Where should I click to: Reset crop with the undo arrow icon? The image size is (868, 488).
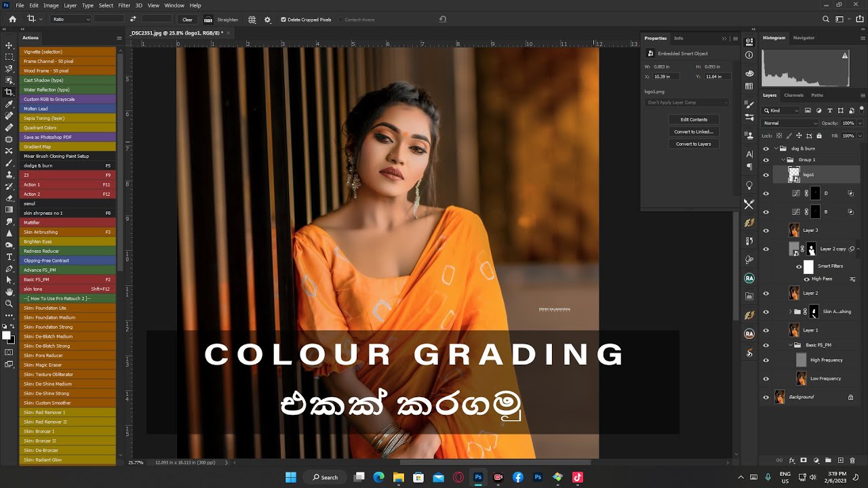443,19
